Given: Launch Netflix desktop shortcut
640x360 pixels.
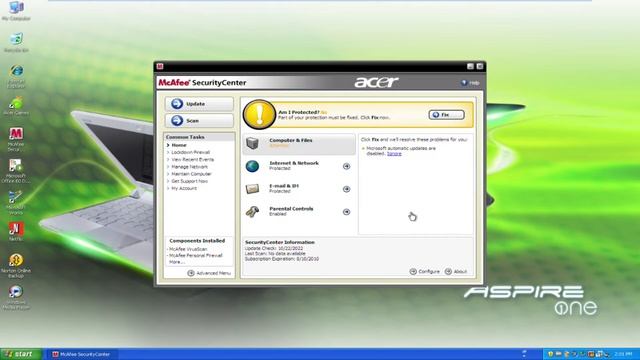Looking at the screenshot, I should 16,231.
